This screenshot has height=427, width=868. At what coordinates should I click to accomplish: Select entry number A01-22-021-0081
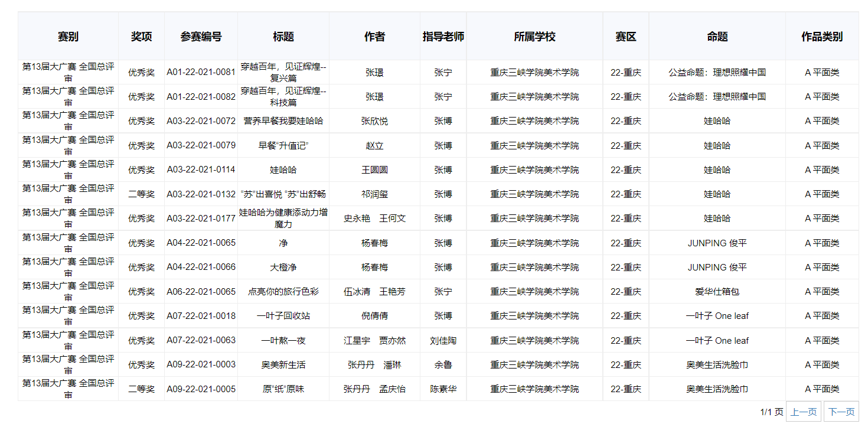(201, 73)
